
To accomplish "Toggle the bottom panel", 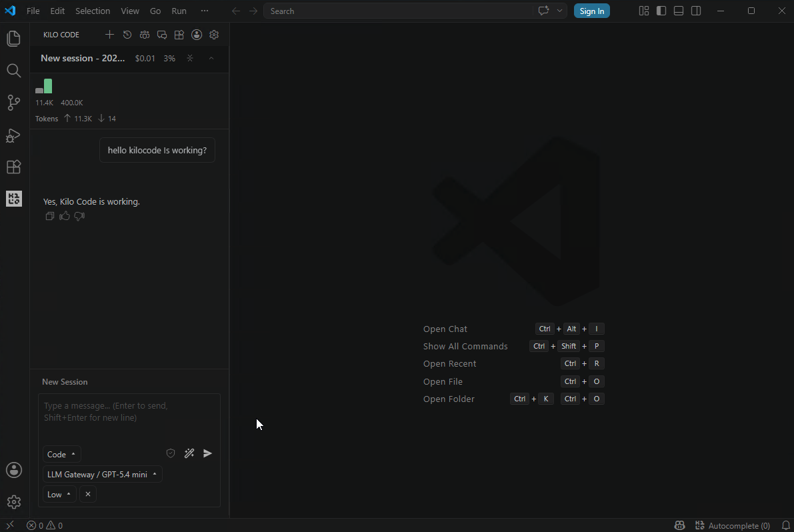I will tap(679, 11).
